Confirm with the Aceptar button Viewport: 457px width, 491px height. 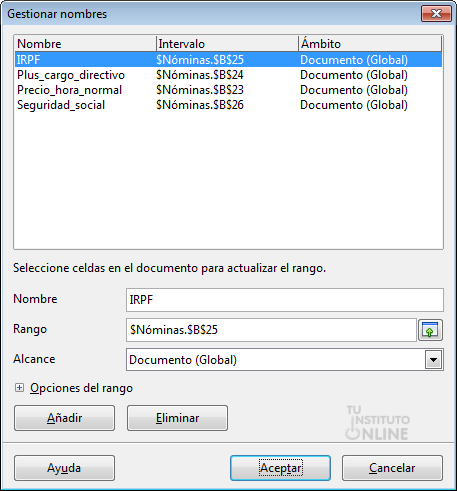click(280, 468)
